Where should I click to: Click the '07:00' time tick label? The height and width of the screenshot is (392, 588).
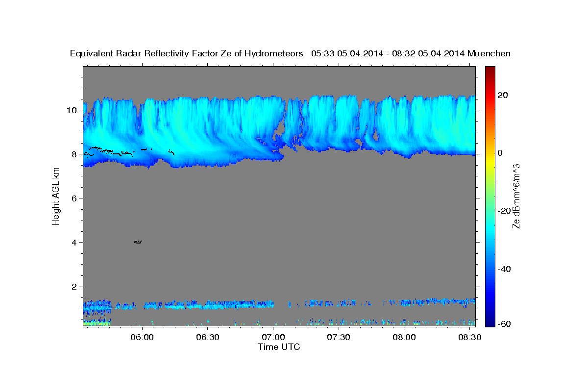pyautogui.click(x=273, y=337)
